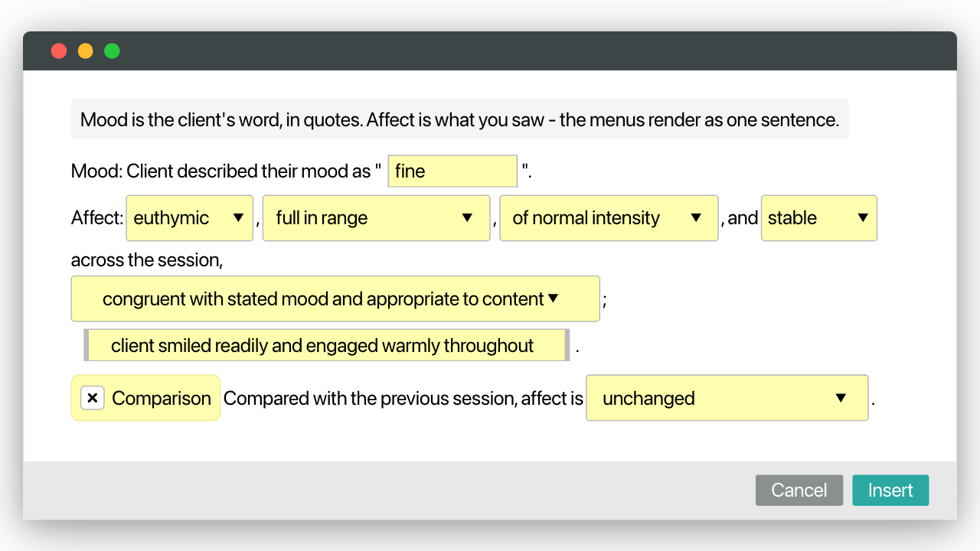Open the stable affect dropdown
This screenshot has height=551, width=980.
coord(819,218)
